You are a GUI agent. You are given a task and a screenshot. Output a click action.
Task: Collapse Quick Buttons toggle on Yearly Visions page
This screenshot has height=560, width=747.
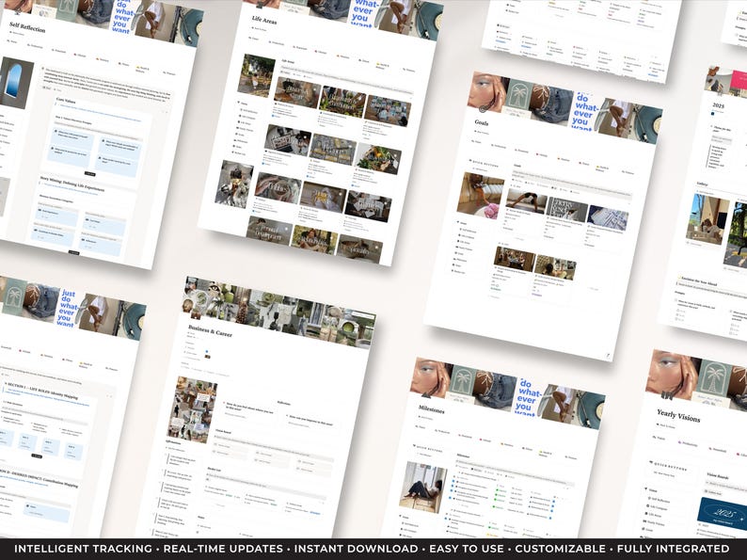(x=668, y=465)
